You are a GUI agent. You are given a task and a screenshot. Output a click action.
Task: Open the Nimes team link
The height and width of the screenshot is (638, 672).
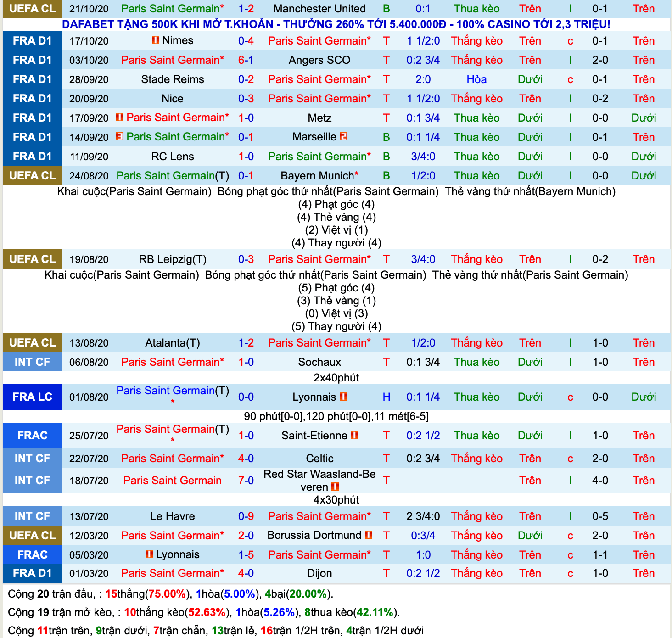178,40
